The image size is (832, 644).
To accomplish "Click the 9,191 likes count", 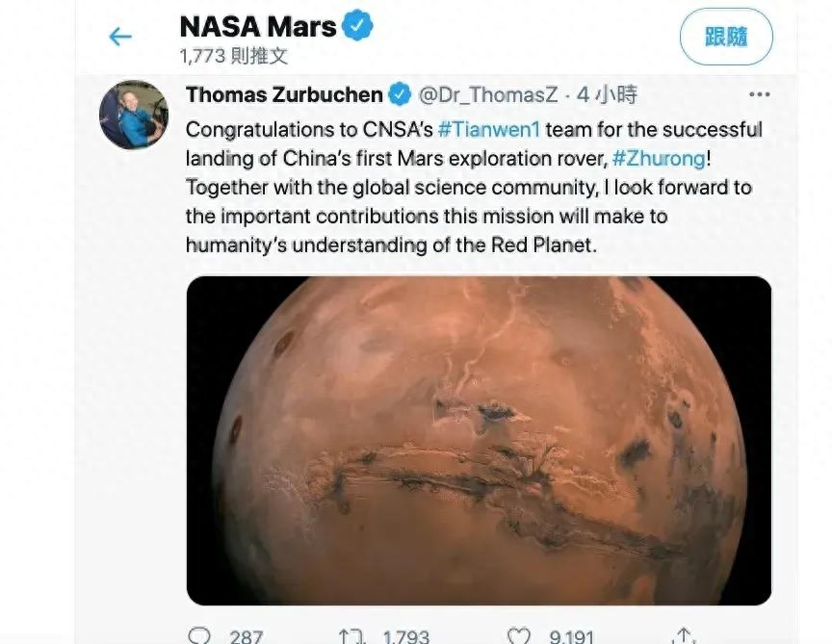I will pyautogui.click(x=571, y=636).
